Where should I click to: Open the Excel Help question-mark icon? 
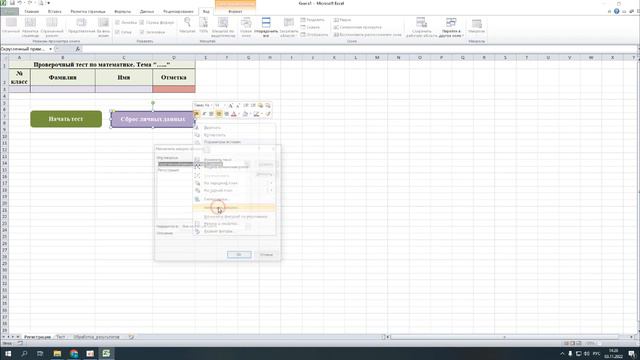click(616, 11)
